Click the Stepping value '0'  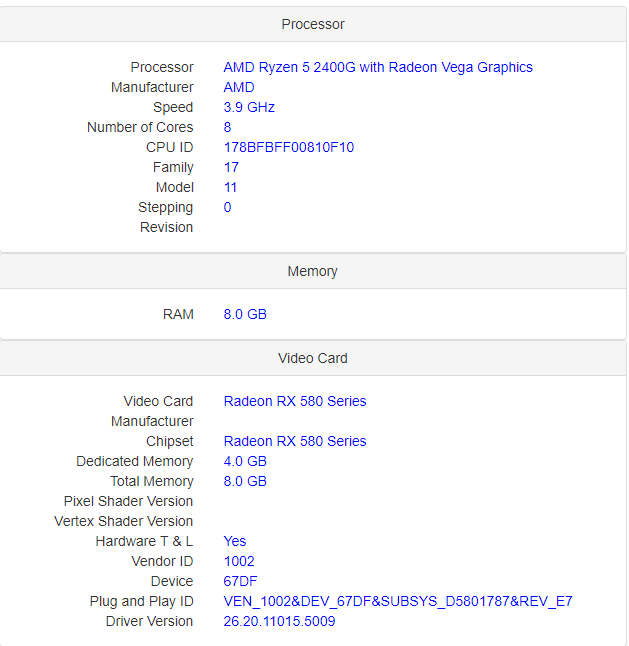tap(227, 207)
